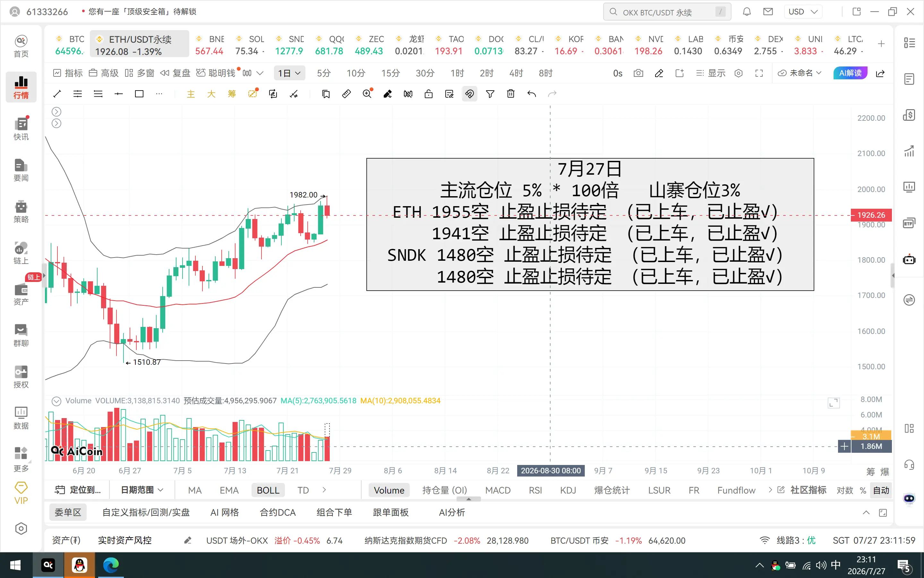Expand 日期范围 date range dropdown
The width and height of the screenshot is (924, 578).
click(142, 490)
